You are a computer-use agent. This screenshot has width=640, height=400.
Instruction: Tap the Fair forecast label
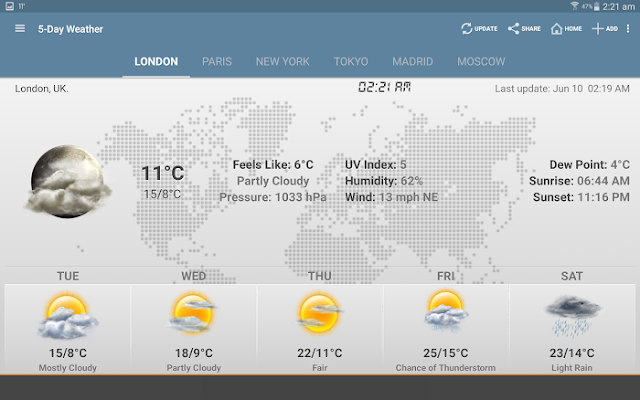click(x=320, y=368)
